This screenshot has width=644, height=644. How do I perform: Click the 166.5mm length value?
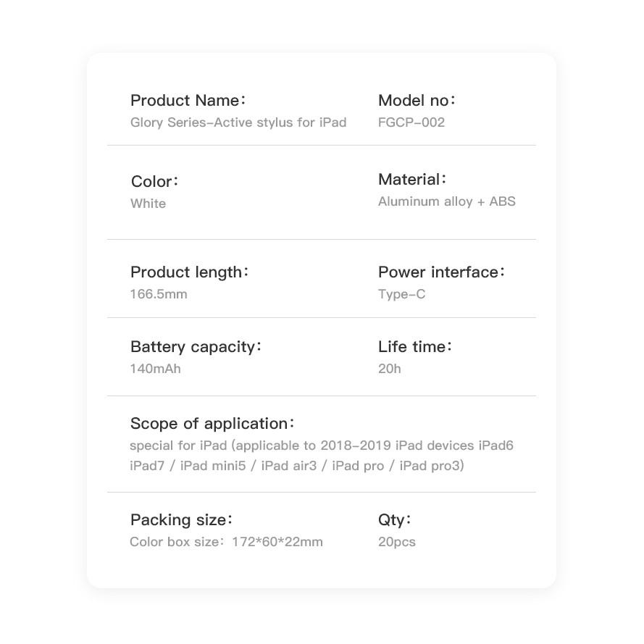(159, 294)
